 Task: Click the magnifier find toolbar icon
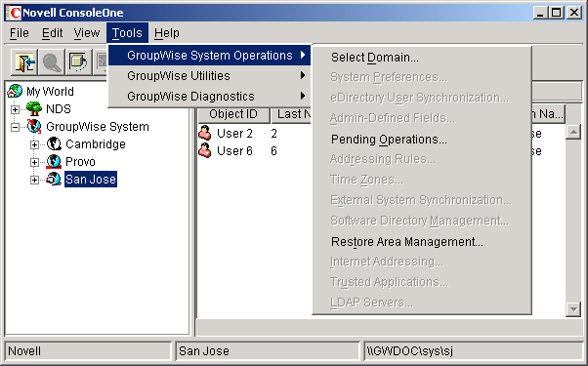(x=52, y=61)
